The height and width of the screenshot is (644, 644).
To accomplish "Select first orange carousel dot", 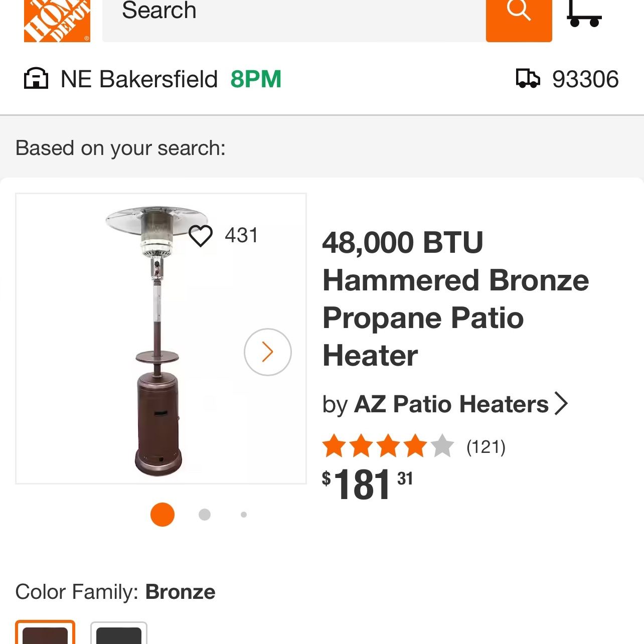I will [163, 515].
